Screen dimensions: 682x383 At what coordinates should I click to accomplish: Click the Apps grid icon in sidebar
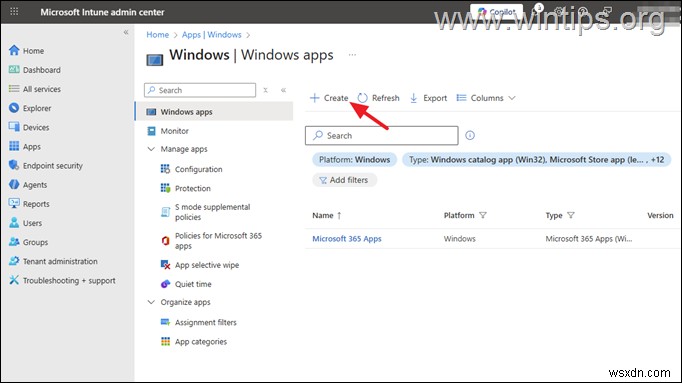(14, 146)
